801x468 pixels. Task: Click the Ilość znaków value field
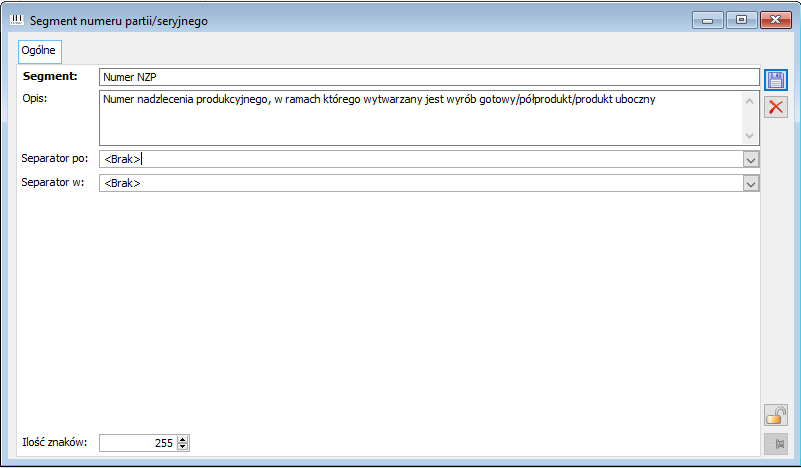(x=138, y=443)
